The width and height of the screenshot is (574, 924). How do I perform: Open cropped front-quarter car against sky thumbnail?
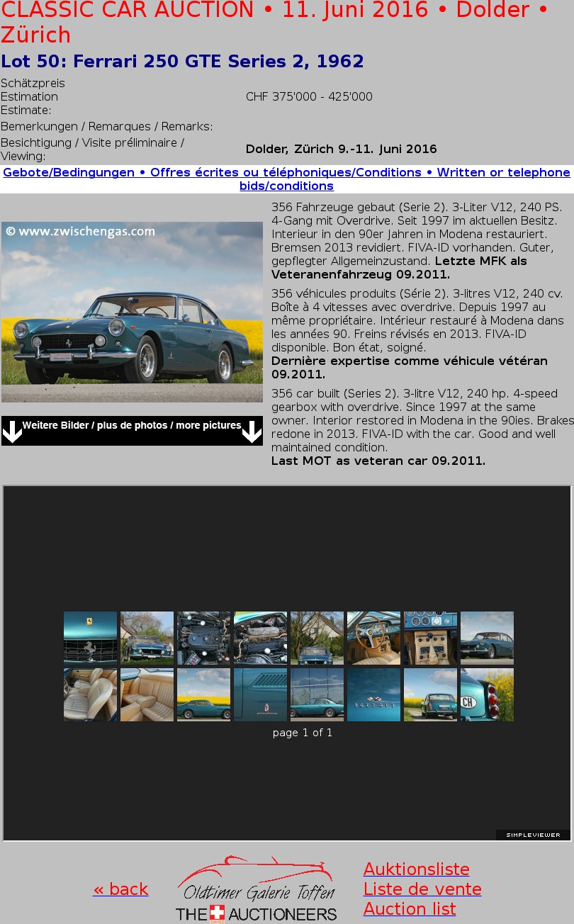[x=487, y=638]
